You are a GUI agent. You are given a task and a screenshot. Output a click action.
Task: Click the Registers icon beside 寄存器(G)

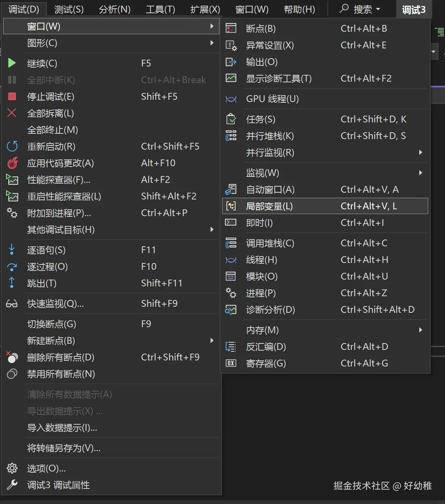coord(231,363)
